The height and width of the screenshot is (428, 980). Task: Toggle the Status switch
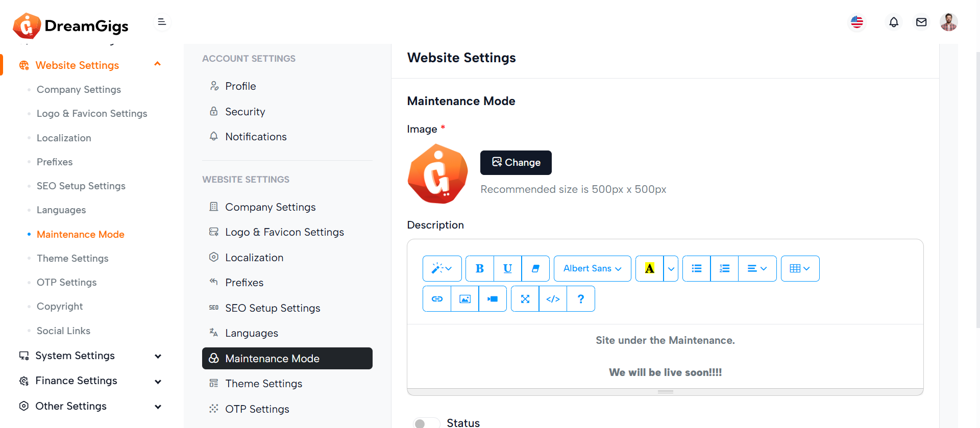point(426,423)
